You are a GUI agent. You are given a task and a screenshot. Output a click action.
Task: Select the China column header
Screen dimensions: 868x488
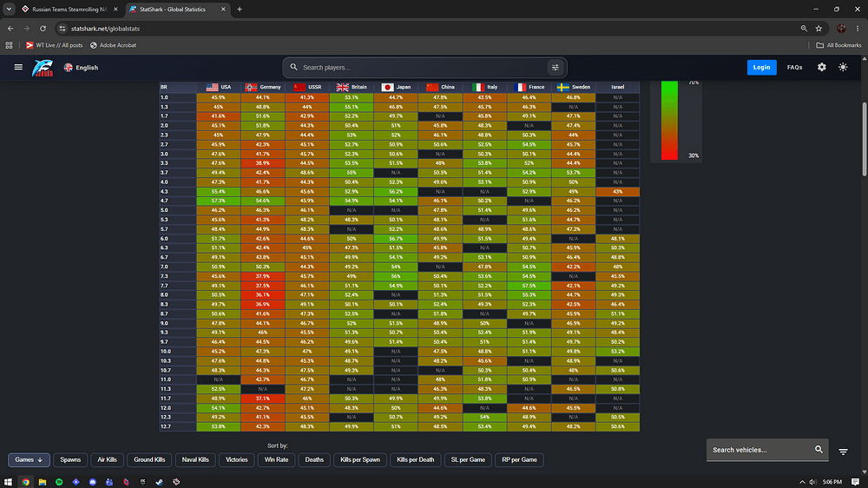440,87
